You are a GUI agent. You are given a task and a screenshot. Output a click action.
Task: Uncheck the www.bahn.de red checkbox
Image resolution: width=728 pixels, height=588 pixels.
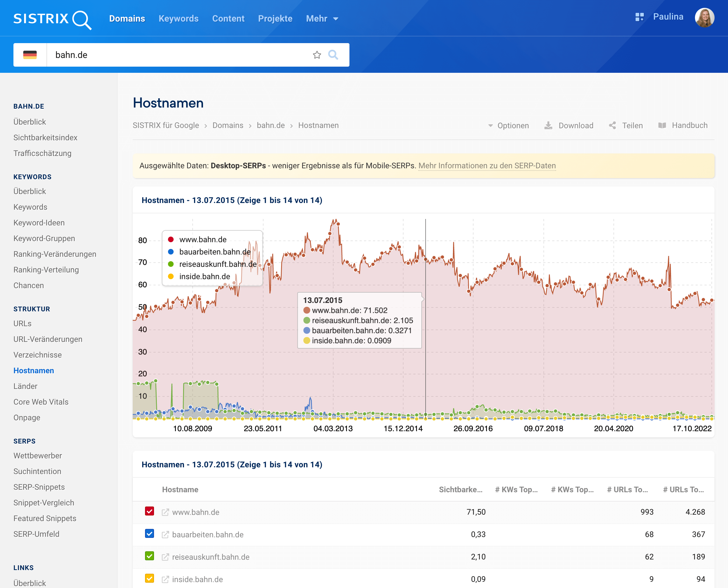[x=150, y=511]
